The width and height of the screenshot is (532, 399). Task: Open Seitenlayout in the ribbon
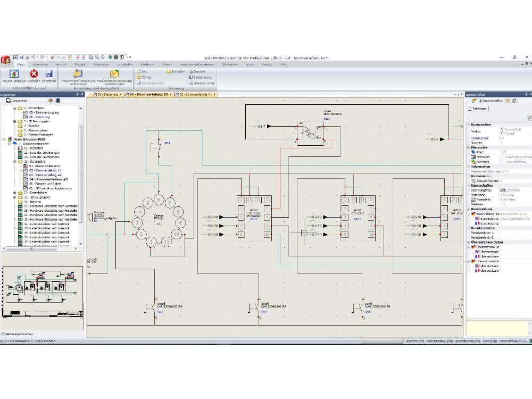pos(200,77)
